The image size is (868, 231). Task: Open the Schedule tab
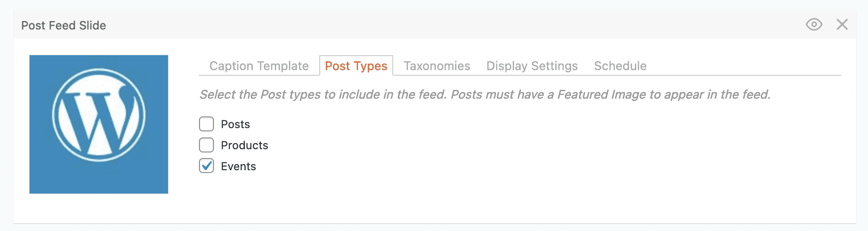point(620,66)
